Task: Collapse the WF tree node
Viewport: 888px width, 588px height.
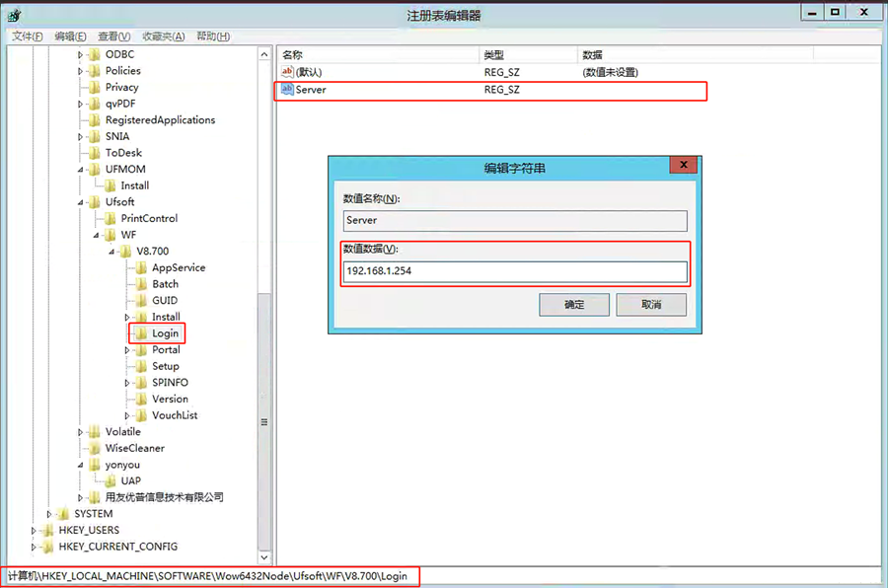Action: [x=96, y=236]
